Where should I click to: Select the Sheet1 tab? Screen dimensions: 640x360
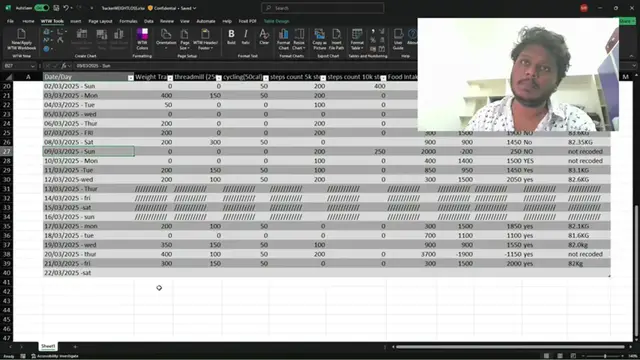48,346
